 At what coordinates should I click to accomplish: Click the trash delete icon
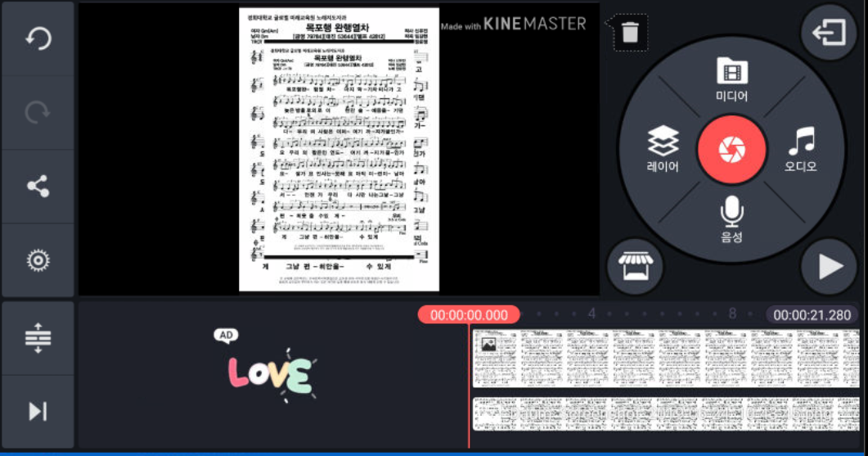point(630,32)
